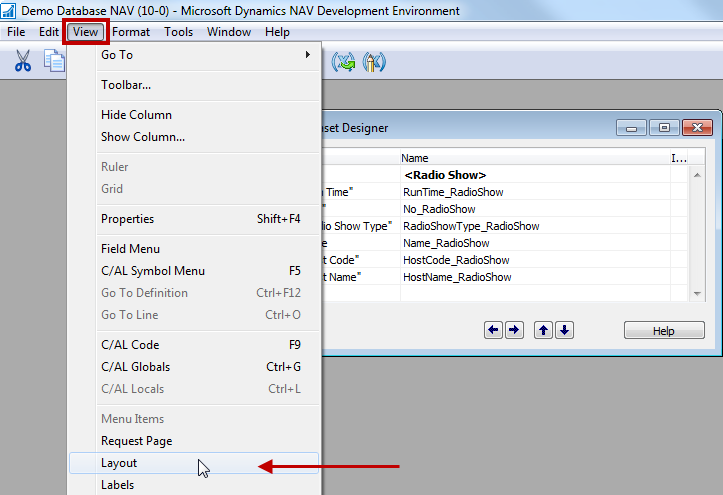Viewport: 723px width, 495px height.
Task: Open the Format menu
Action: click(x=131, y=32)
